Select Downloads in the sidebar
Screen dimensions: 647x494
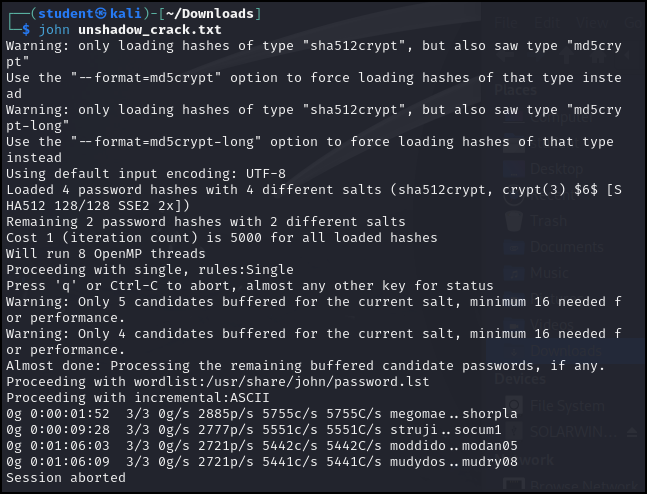(x=565, y=351)
